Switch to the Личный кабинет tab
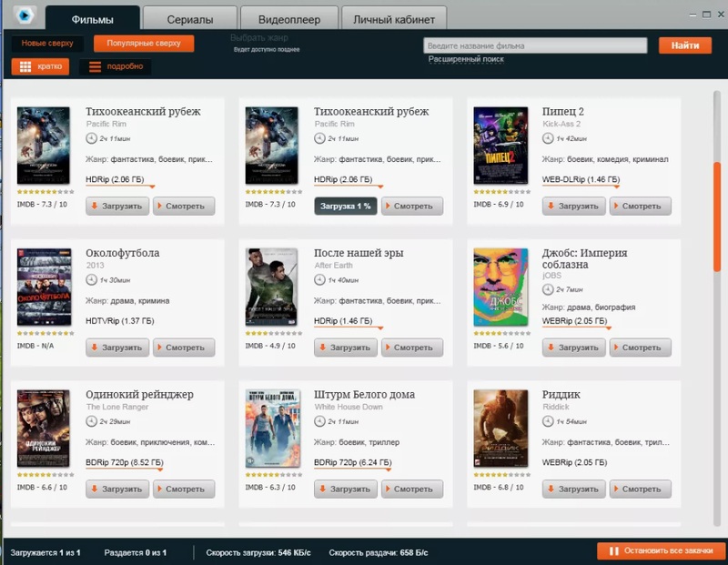Viewport: 728px width, 565px height. pos(394,17)
